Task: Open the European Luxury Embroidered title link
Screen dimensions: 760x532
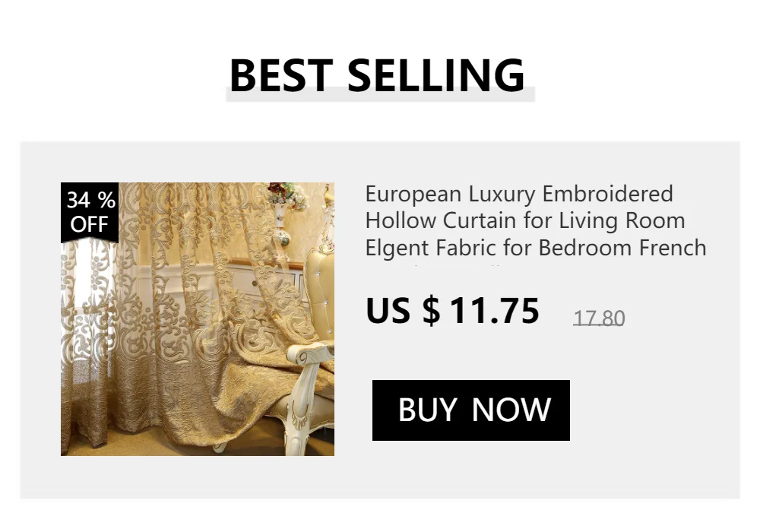Action: [x=519, y=194]
